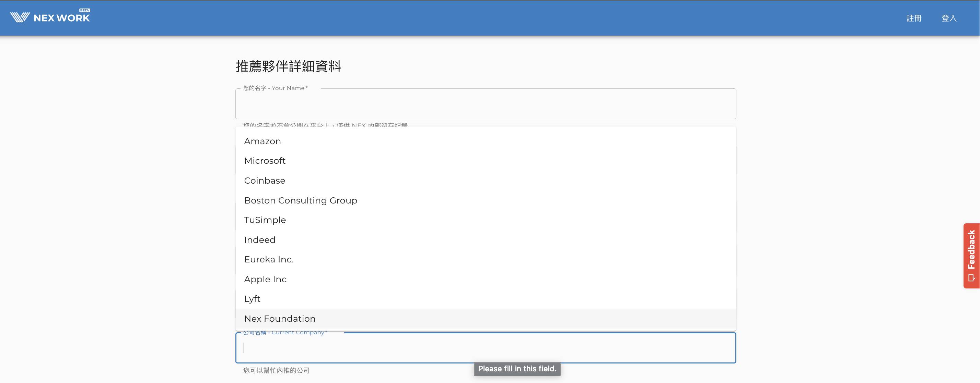The image size is (980, 383).
Task: Select Amazon from the company list
Action: 262,141
